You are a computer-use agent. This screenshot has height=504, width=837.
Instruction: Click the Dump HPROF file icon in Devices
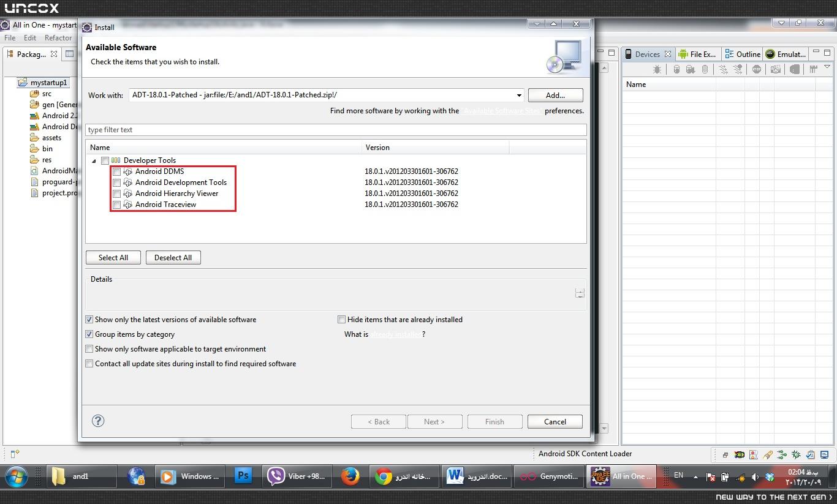tap(691, 70)
